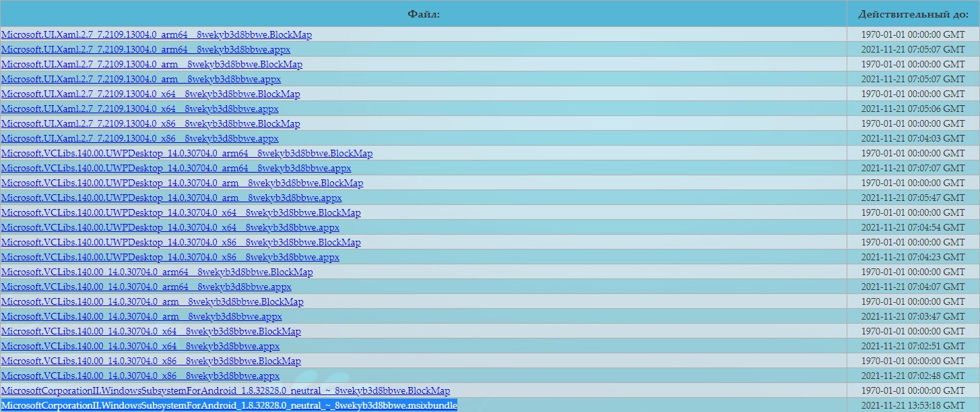Download highlighted WindowsSubsystemForAndroid msixbundle file
980x412 pixels.
click(229, 405)
